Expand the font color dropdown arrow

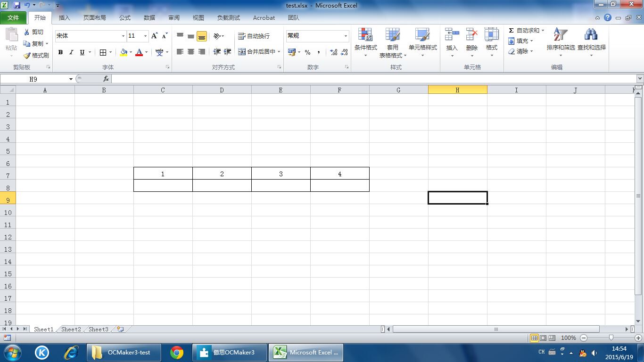(146, 52)
